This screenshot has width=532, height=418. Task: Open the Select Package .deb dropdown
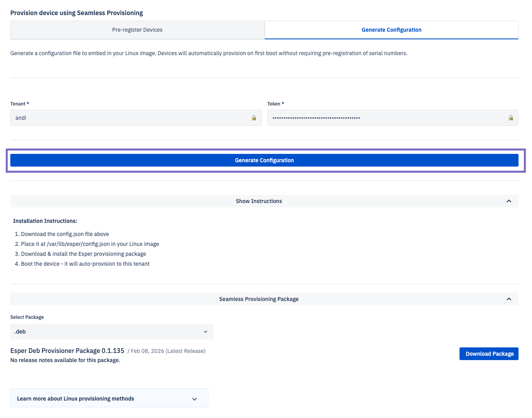[111, 332]
